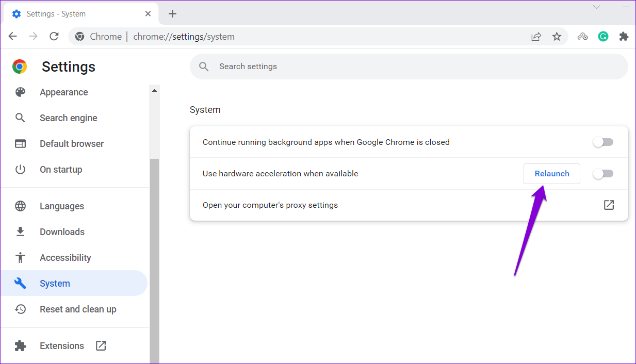Bookmark this page with the star icon
This screenshot has height=364, width=636.
(557, 37)
